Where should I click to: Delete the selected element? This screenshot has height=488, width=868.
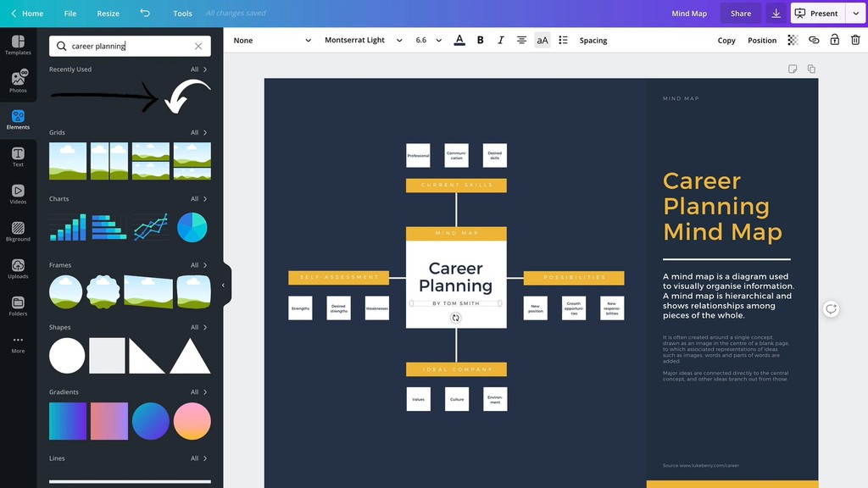click(x=856, y=40)
